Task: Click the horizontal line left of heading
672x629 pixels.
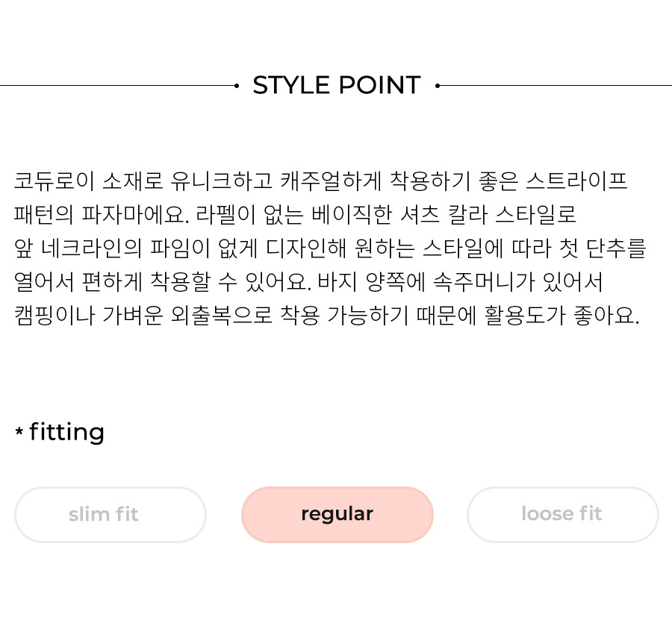Action: tap(117, 86)
